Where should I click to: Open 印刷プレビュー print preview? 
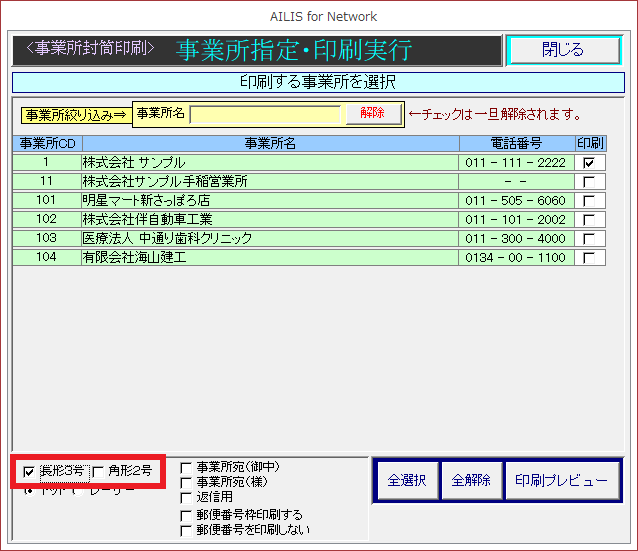560,481
